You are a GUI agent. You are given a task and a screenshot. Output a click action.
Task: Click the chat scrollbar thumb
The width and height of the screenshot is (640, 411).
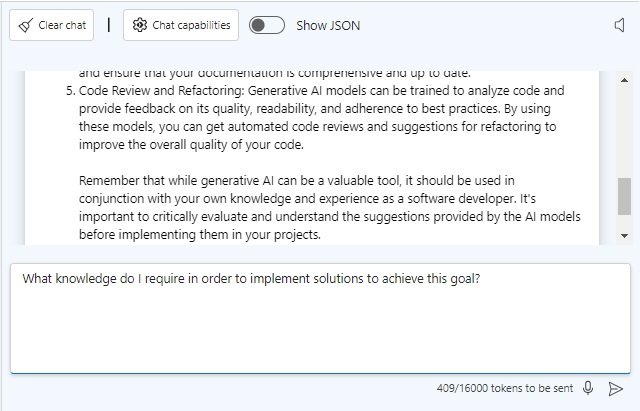pos(624,196)
